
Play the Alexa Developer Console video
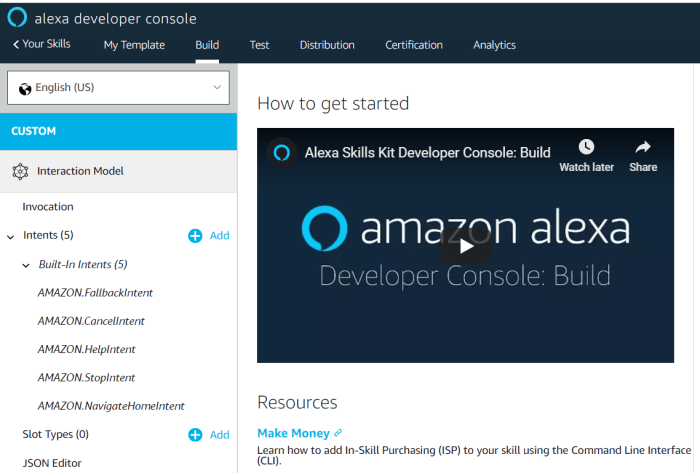pyautogui.click(x=465, y=245)
